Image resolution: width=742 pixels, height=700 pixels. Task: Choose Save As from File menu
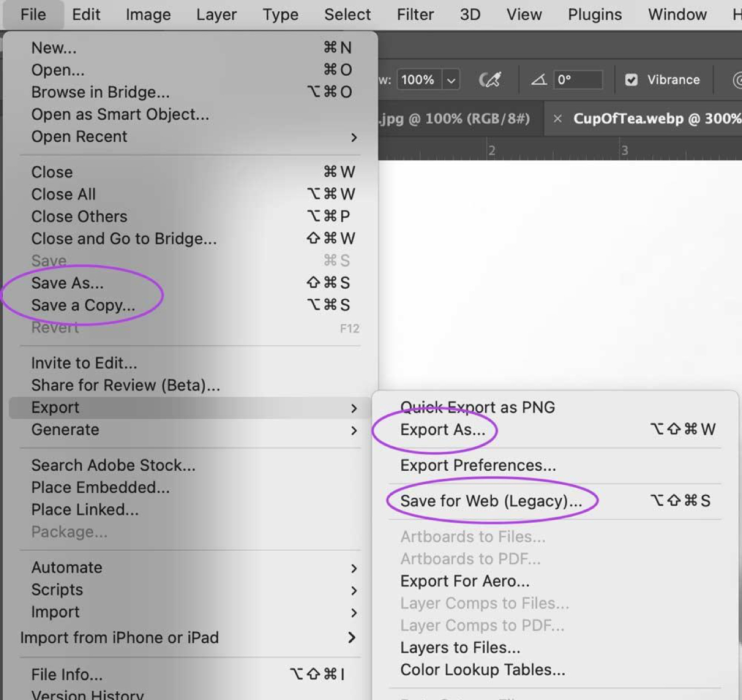click(68, 283)
